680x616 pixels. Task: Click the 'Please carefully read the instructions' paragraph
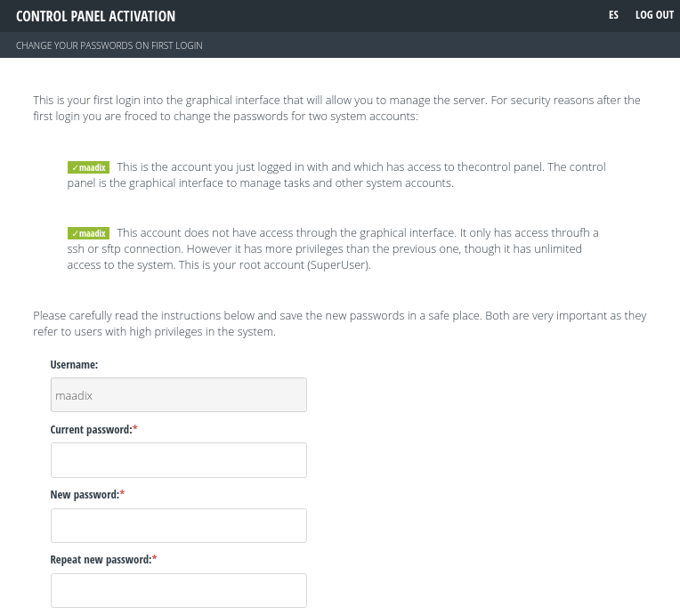tap(340, 324)
